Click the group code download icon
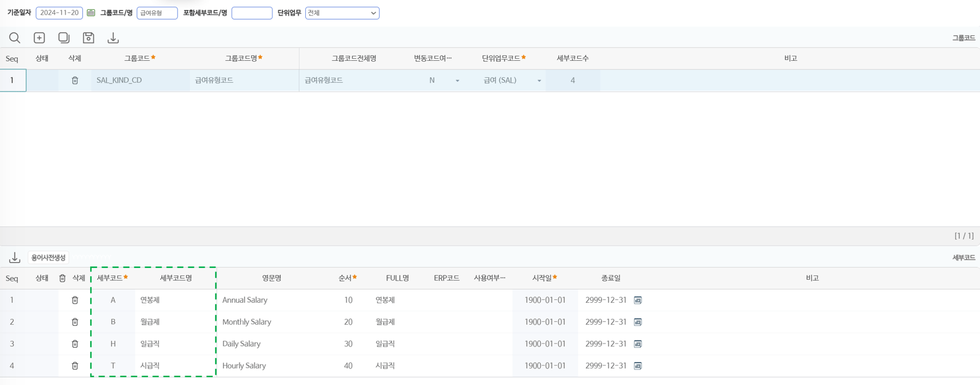 tap(113, 38)
